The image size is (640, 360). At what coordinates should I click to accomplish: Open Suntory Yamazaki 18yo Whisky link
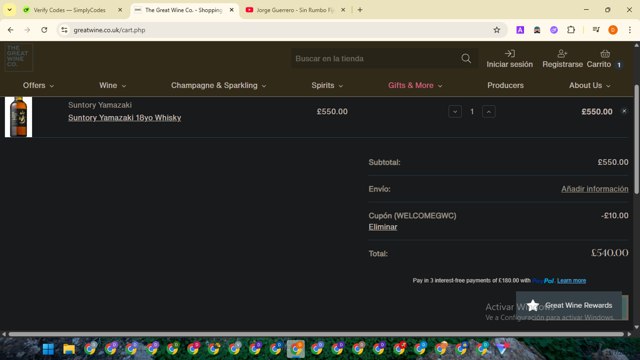pyautogui.click(x=124, y=118)
